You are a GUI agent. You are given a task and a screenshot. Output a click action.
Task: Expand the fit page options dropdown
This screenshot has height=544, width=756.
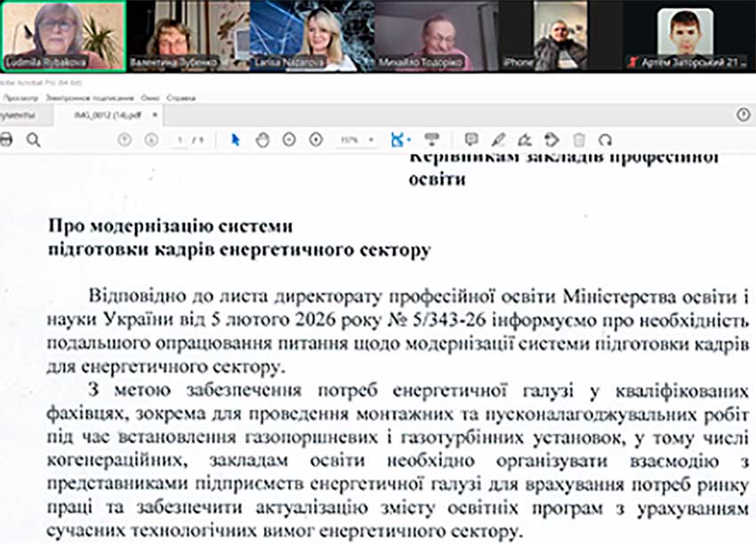pos(408,140)
